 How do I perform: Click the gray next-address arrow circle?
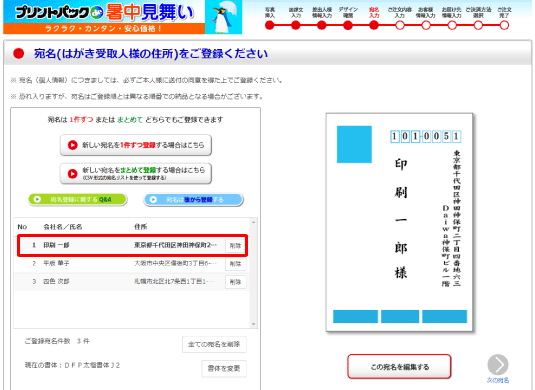(x=498, y=364)
